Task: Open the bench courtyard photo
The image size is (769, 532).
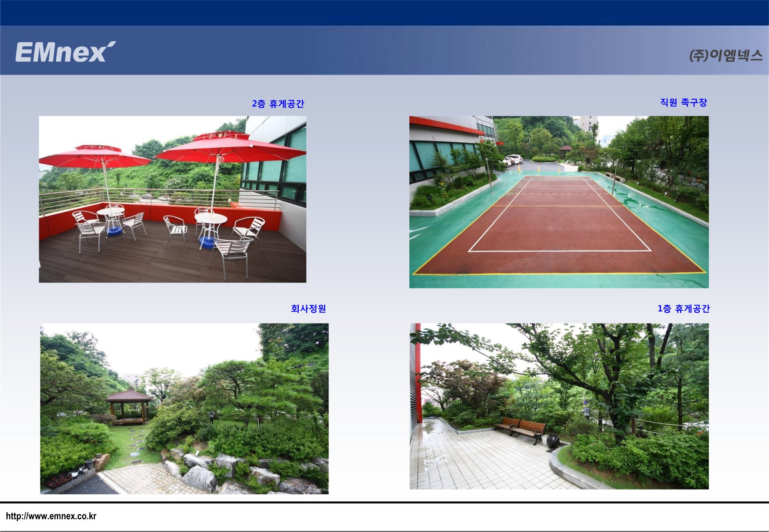Action: tap(559, 406)
